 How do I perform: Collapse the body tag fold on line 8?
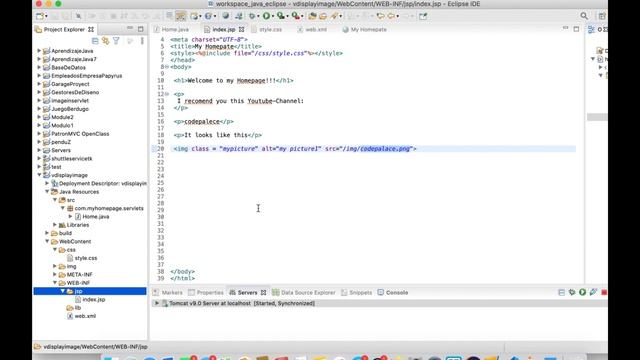167,67
